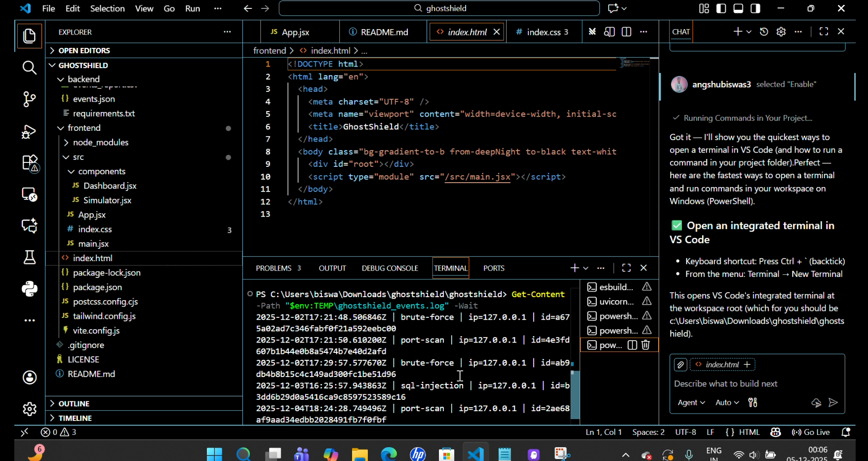
Task: Open chat settings gear icon
Action: point(781,32)
